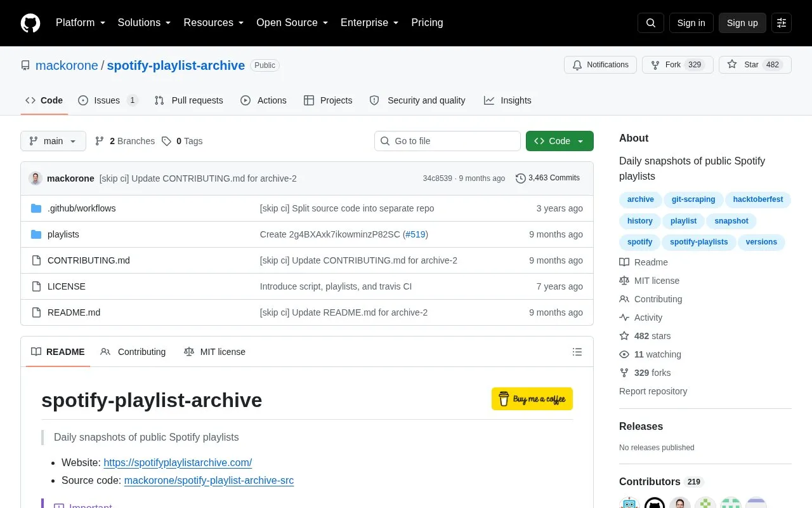This screenshot has width=812, height=508.
Task: Open the git-scraping topic tag
Action: pyautogui.click(x=693, y=199)
